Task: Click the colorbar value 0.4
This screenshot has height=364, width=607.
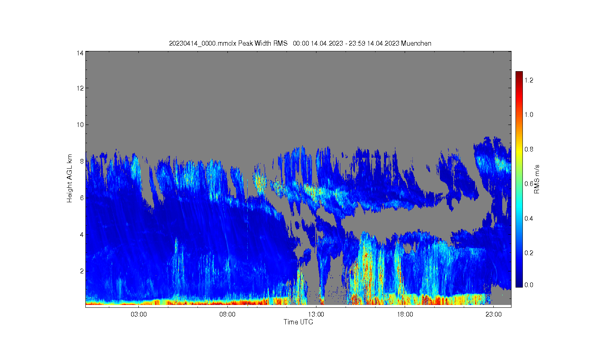Action: pos(529,218)
